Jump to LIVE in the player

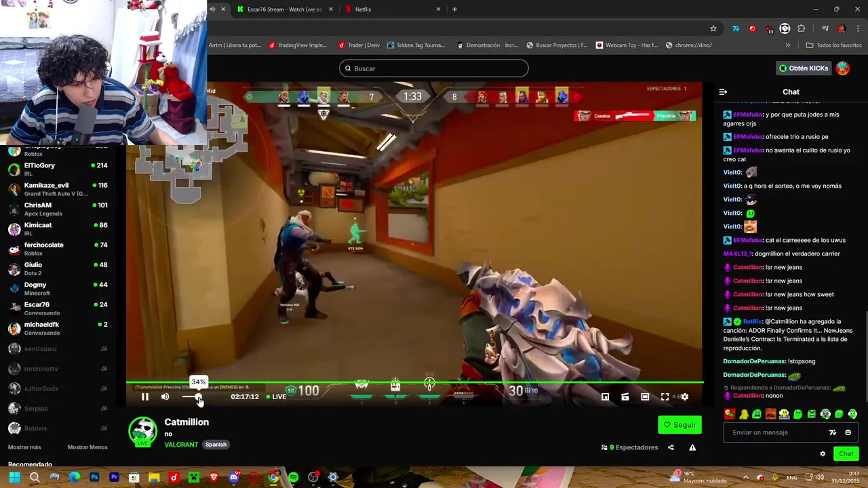[x=276, y=396]
